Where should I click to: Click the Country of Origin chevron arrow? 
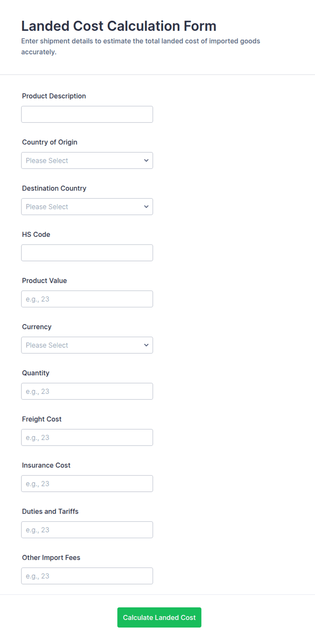tap(146, 160)
